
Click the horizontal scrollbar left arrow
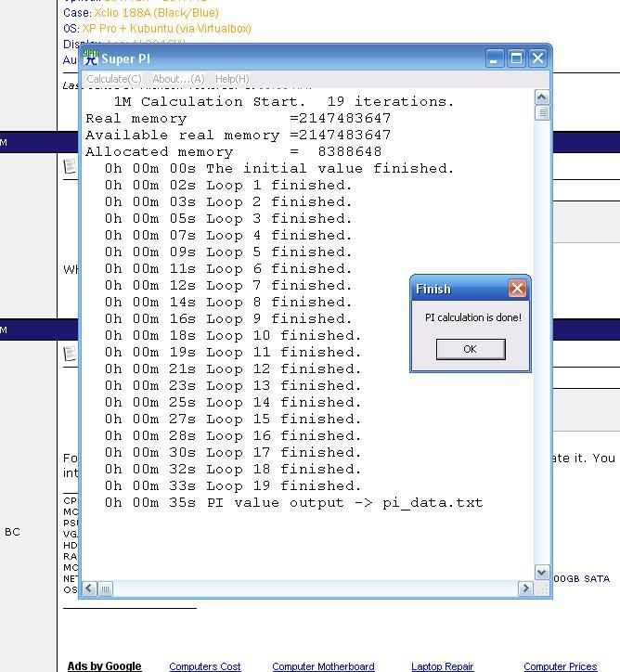tap(89, 588)
